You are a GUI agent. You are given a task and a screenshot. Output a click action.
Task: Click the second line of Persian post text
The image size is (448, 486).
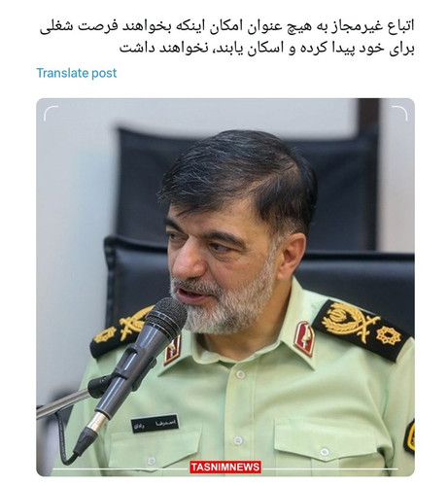(267, 48)
